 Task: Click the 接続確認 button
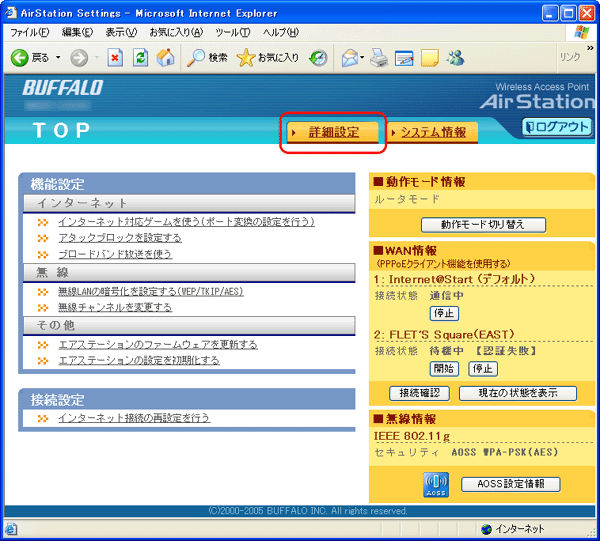pyautogui.click(x=419, y=393)
